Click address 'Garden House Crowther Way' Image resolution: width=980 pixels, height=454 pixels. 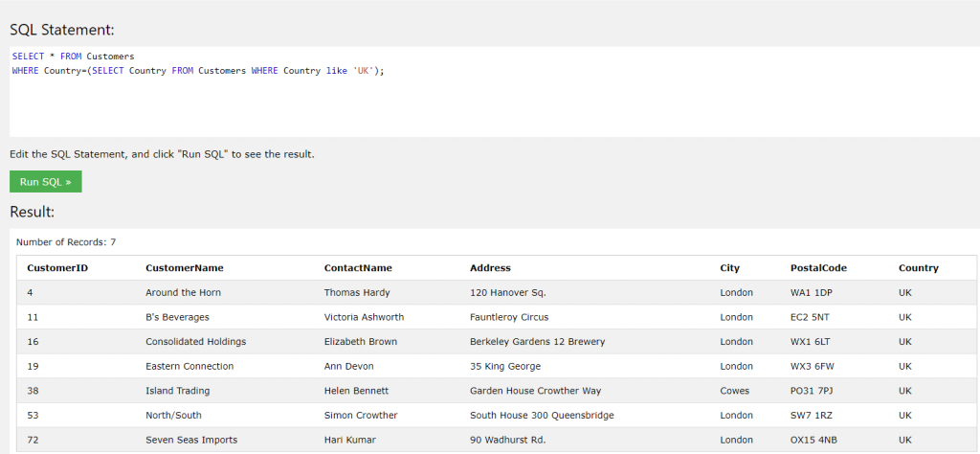[536, 390]
